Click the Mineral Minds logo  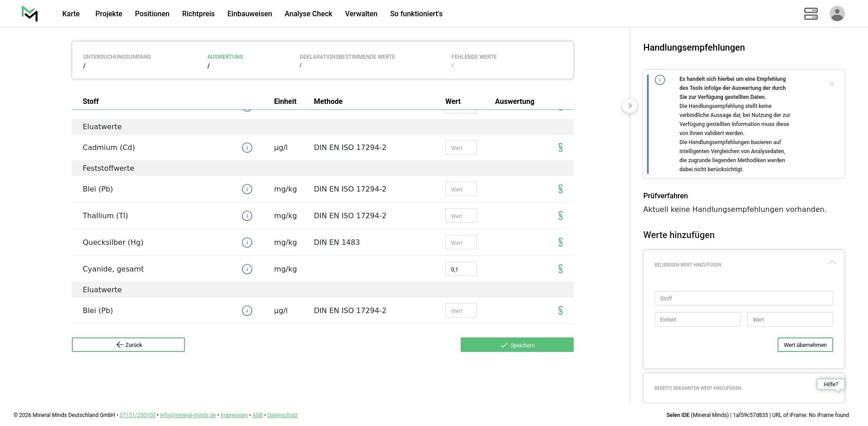point(30,14)
